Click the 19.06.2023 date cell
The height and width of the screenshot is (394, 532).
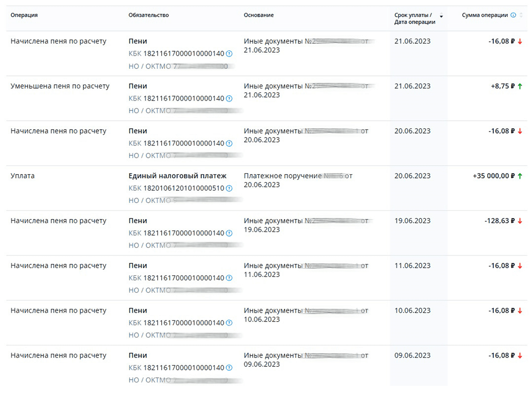tap(412, 221)
